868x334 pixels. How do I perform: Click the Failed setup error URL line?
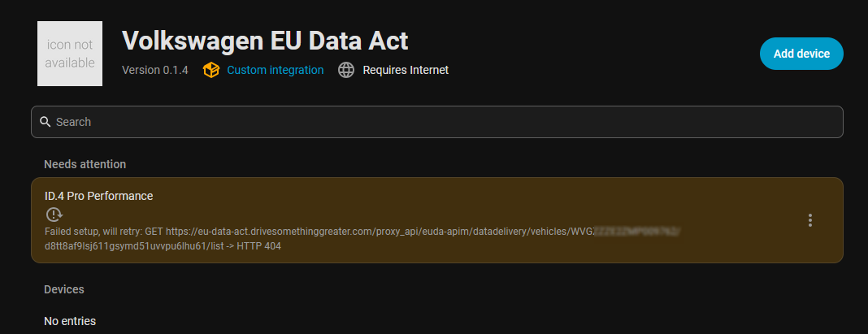[x=362, y=232]
